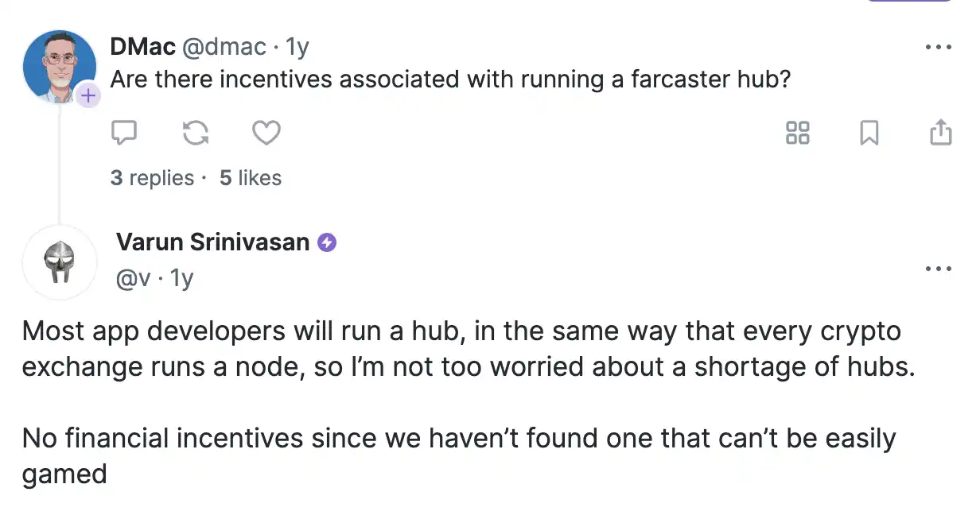Click the four-squares icon on DMac's cast
The image size is (980, 515).
tap(797, 133)
